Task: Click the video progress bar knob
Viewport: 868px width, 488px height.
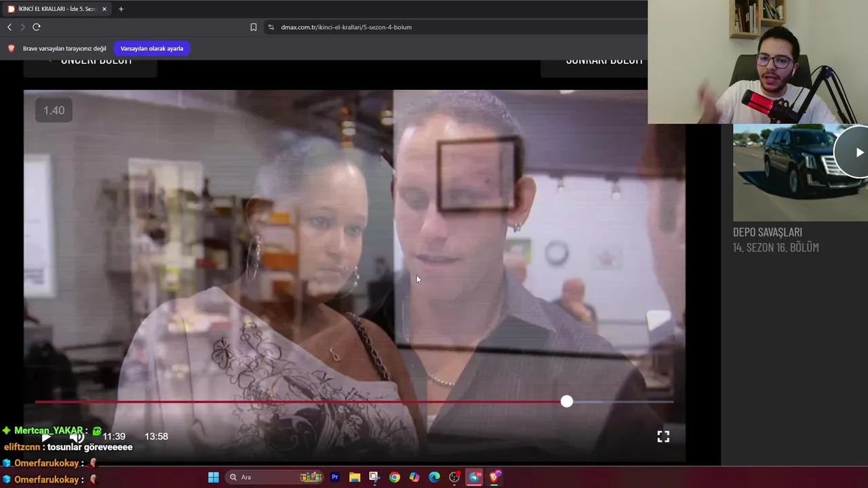Action: [x=567, y=401]
